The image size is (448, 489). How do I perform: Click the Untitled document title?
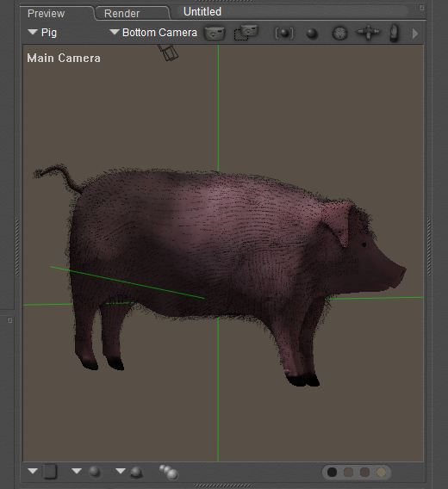point(202,12)
